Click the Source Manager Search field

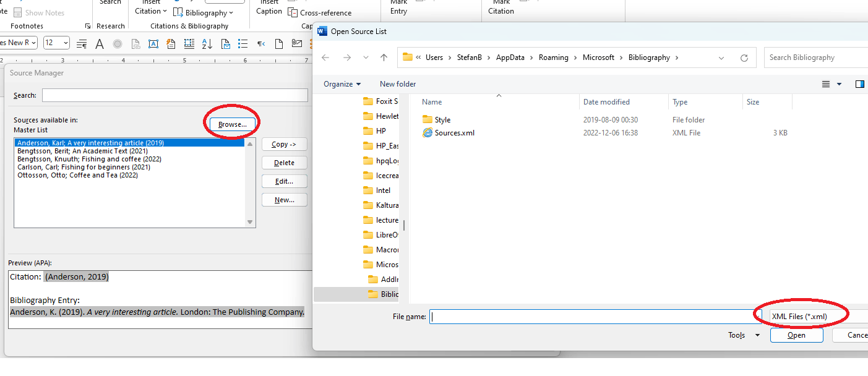pyautogui.click(x=175, y=95)
